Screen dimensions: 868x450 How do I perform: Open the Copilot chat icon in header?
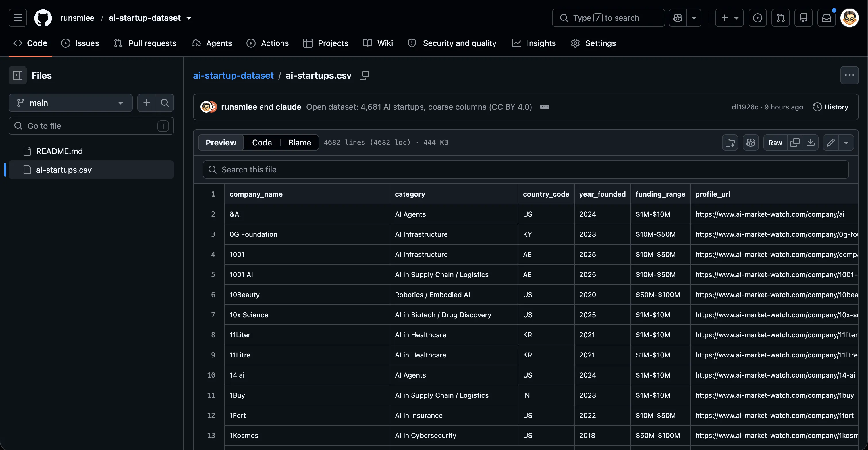tap(678, 18)
